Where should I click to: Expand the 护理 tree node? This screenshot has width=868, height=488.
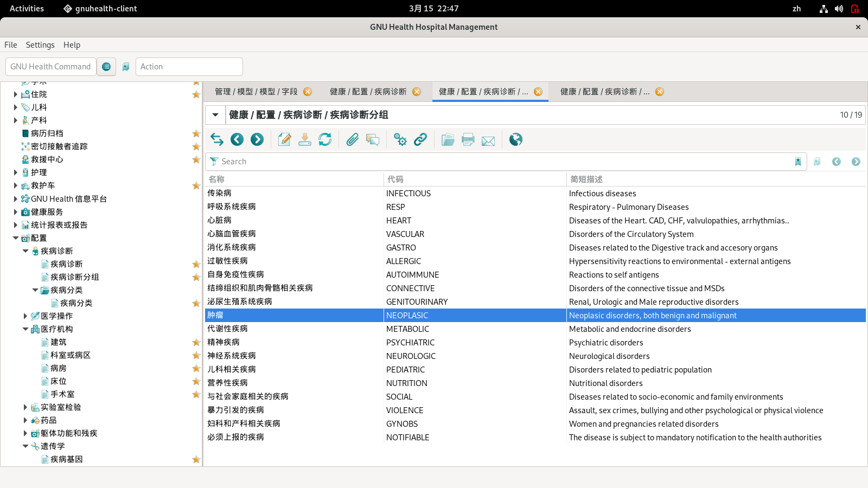16,172
